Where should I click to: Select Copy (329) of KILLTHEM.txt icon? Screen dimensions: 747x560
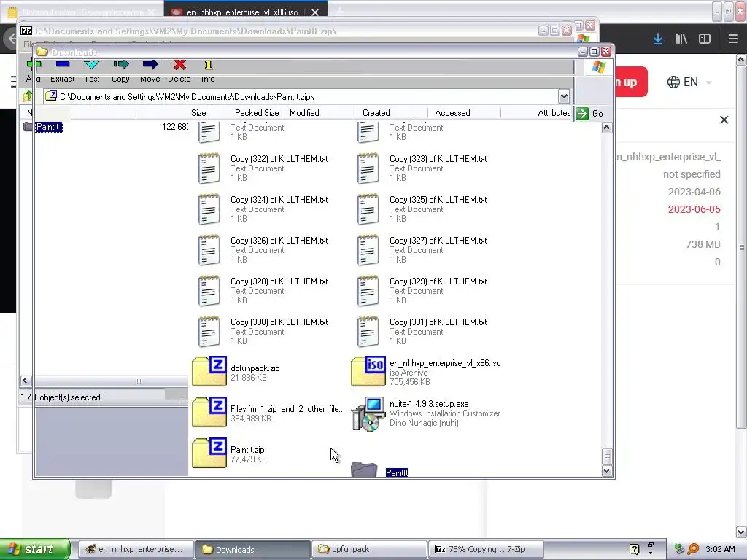pos(368,291)
